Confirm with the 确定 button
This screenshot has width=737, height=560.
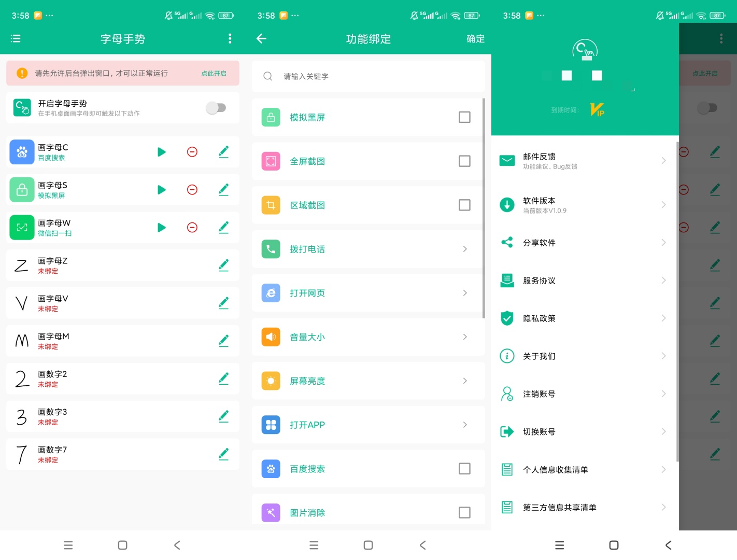pos(475,39)
